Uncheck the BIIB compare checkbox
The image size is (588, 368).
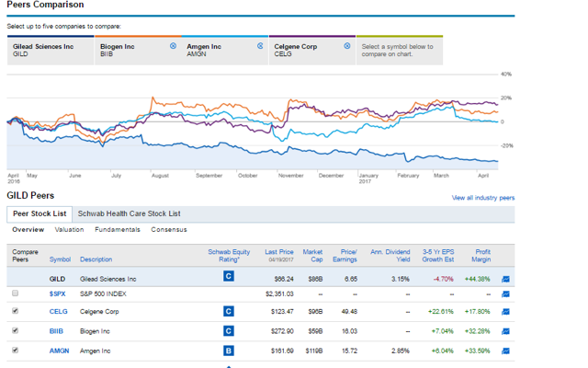pyautogui.click(x=15, y=330)
